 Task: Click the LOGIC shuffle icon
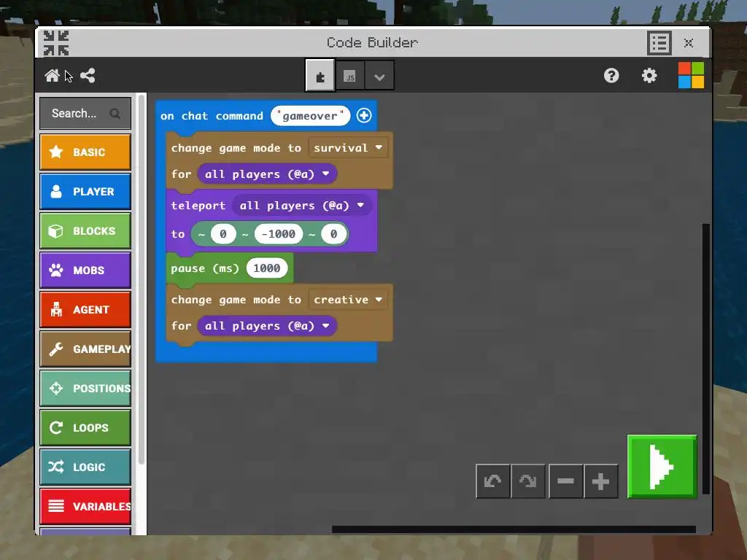click(55, 467)
